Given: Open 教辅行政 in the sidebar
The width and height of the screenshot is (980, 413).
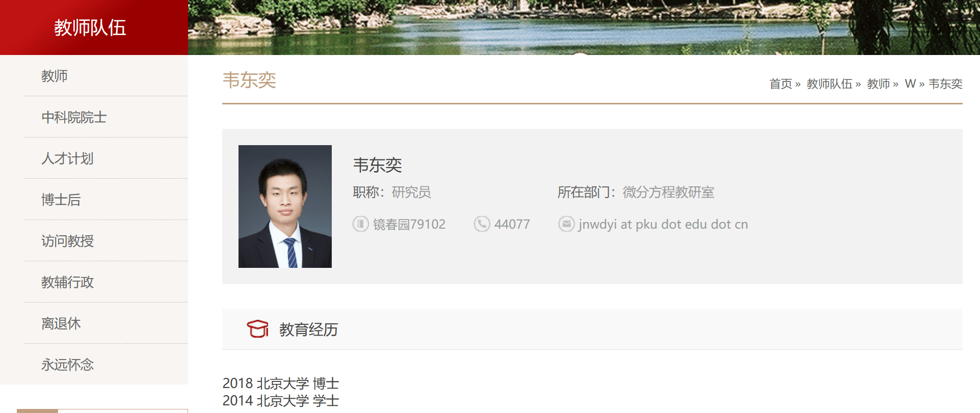Looking at the screenshot, I should pyautogui.click(x=107, y=282).
